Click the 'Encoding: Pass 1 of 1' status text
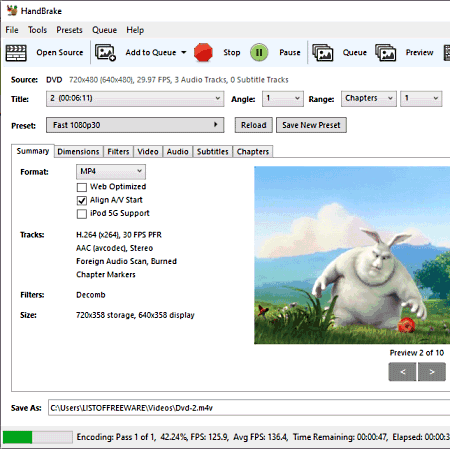The image size is (450, 449). coord(116,437)
